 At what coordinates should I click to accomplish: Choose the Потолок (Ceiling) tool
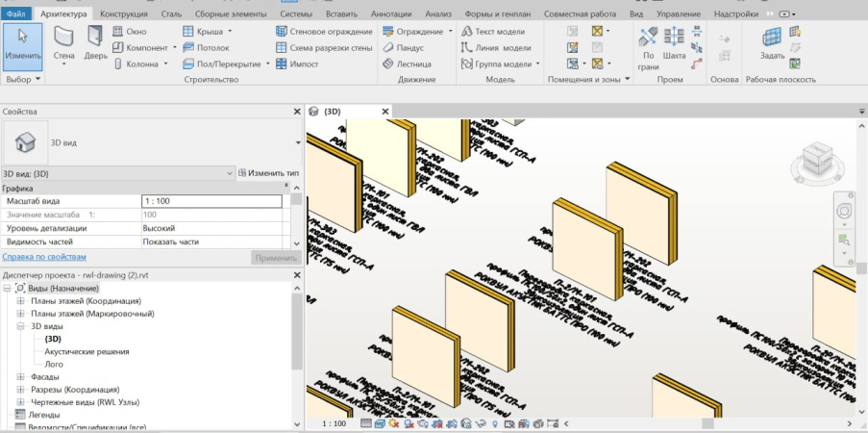tap(206, 47)
